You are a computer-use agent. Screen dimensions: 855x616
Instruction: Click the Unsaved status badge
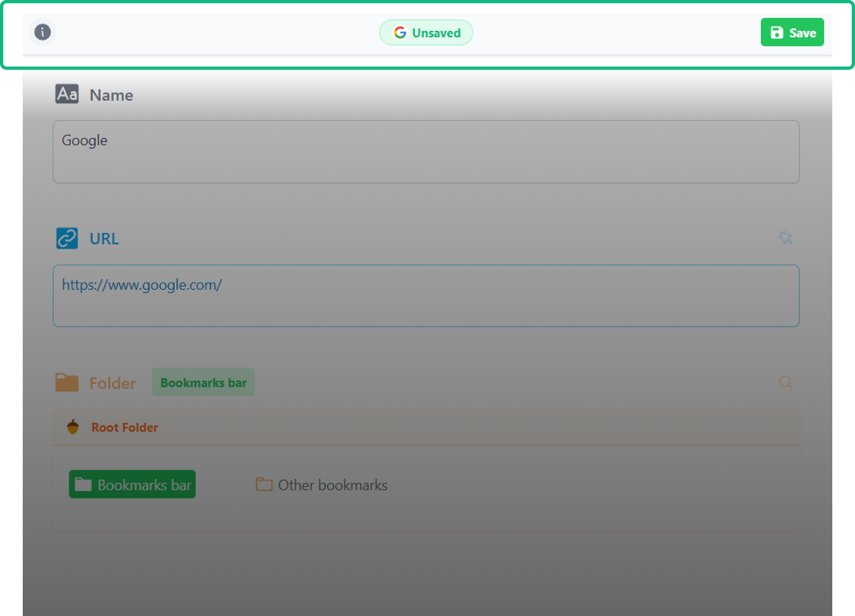(426, 32)
